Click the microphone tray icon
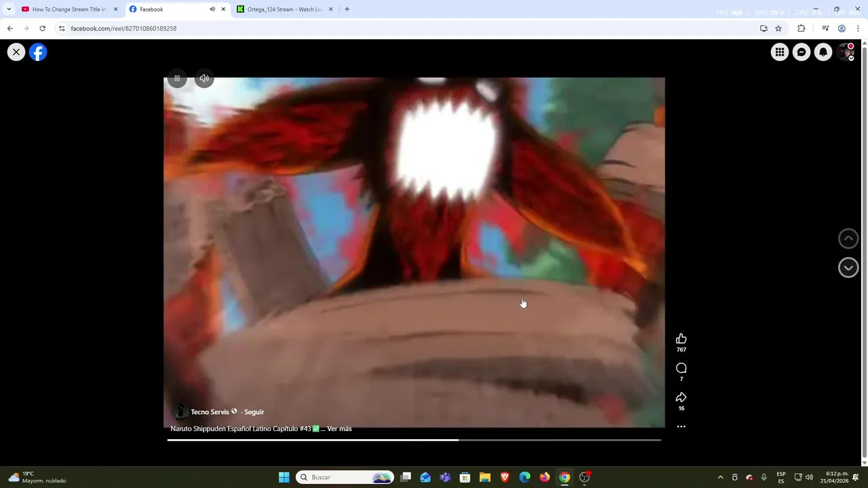The height and width of the screenshot is (488, 868). click(x=764, y=477)
